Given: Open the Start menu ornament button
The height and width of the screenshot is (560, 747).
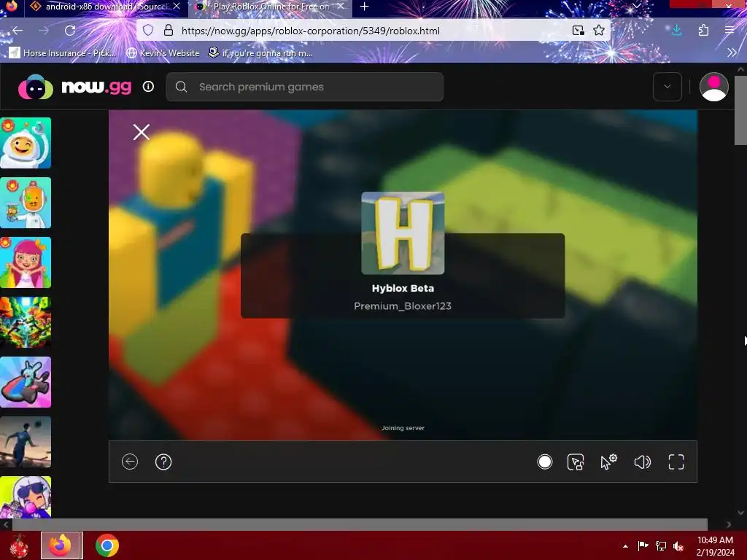Looking at the screenshot, I should [x=18, y=545].
